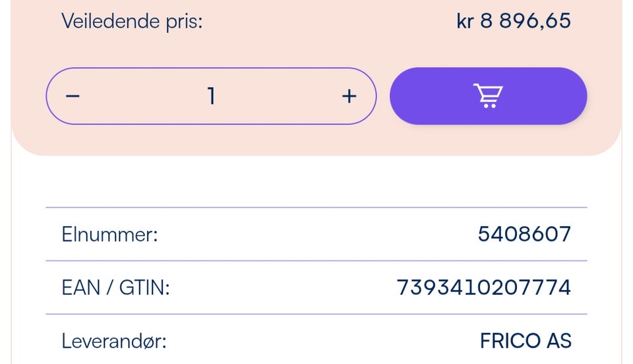Viewport: 633px width, 364px height.
Task: Select the Elnummer value 5408607
Action: 524,234
